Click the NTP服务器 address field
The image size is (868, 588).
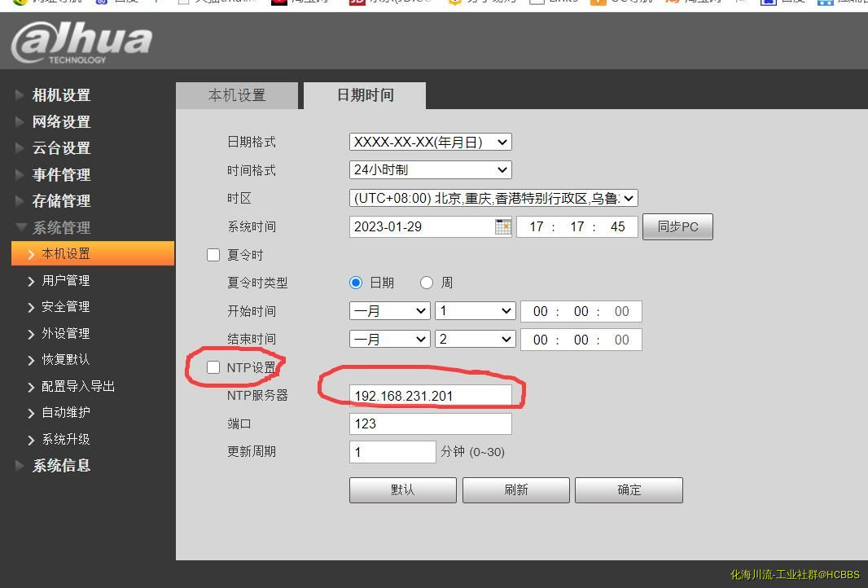click(x=430, y=396)
